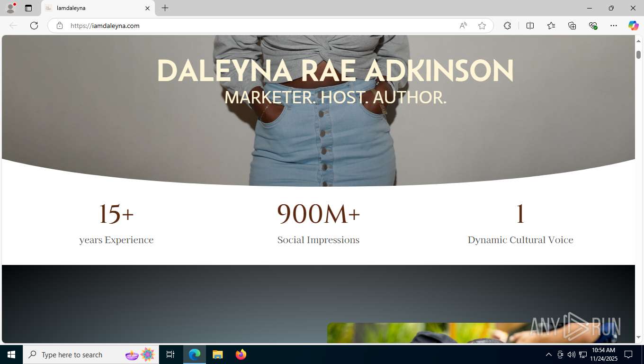Click the DALEYNA RAE ADKINSON heading

pyautogui.click(x=335, y=72)
